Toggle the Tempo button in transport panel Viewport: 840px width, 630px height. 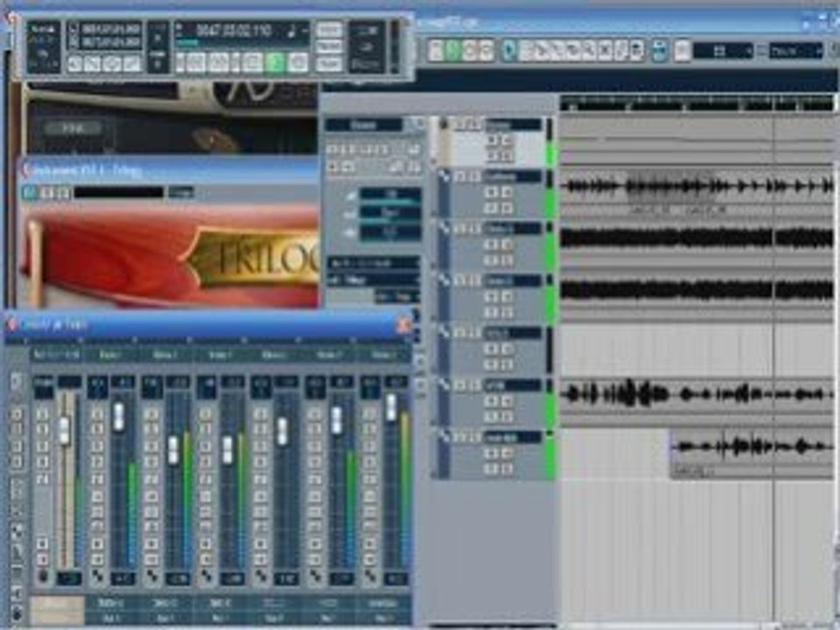pos(329,47)
